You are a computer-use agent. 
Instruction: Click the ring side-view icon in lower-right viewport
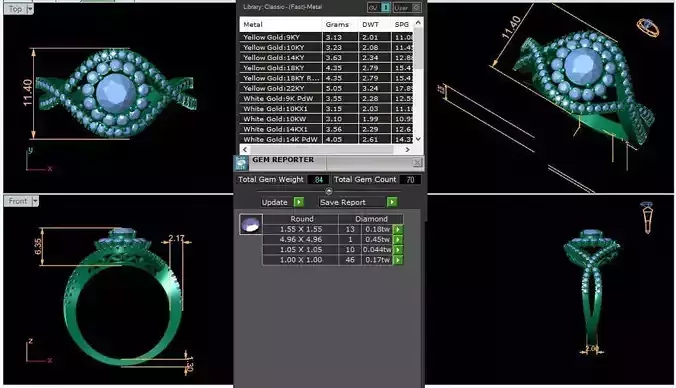click(647, 217)
